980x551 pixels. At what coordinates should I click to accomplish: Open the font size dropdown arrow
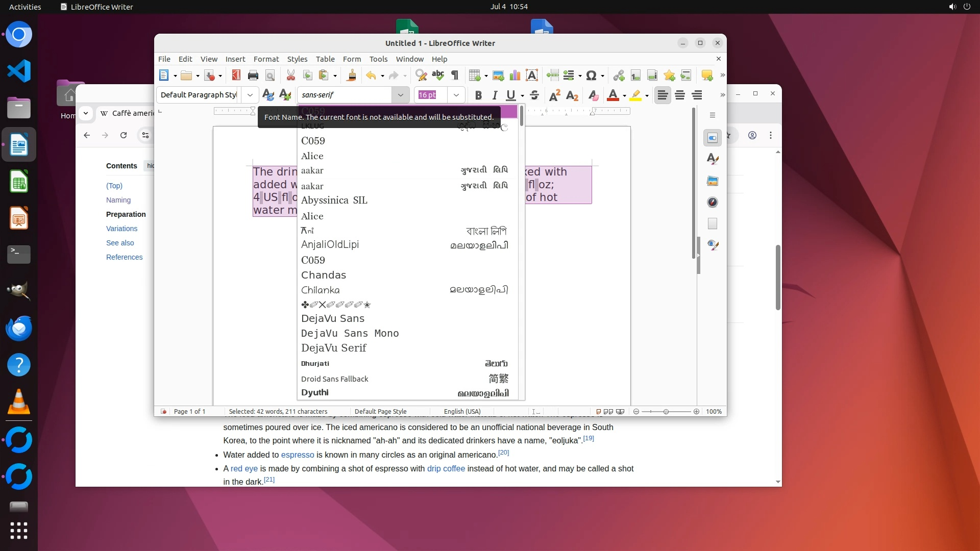[x=456, y=95]
